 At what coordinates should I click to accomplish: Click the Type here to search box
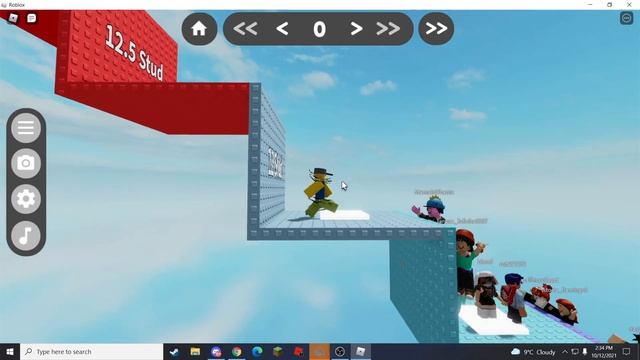point(91,351)
